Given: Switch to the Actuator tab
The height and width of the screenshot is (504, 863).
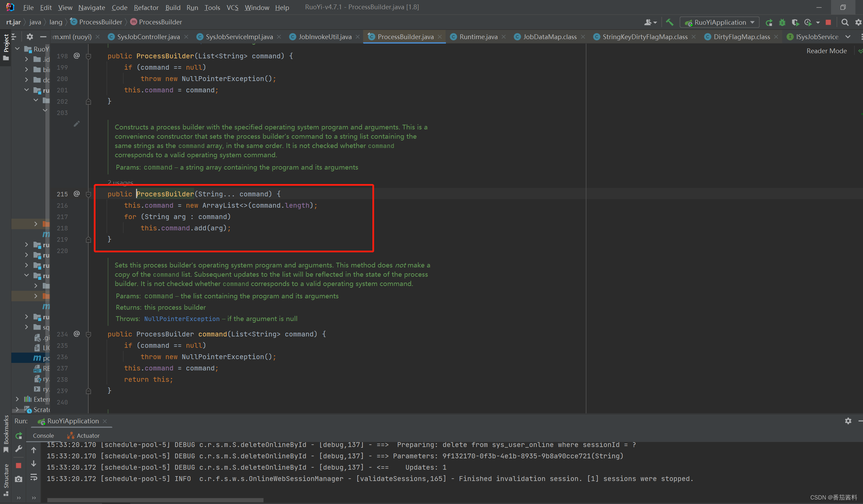Looking at the screenshot, I should pos(83,435).
